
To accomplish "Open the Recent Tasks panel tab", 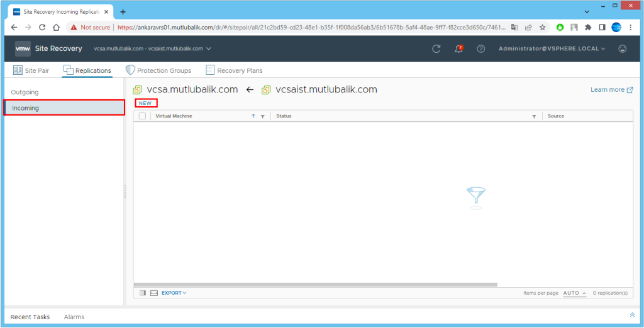I will tap(30, 317).
